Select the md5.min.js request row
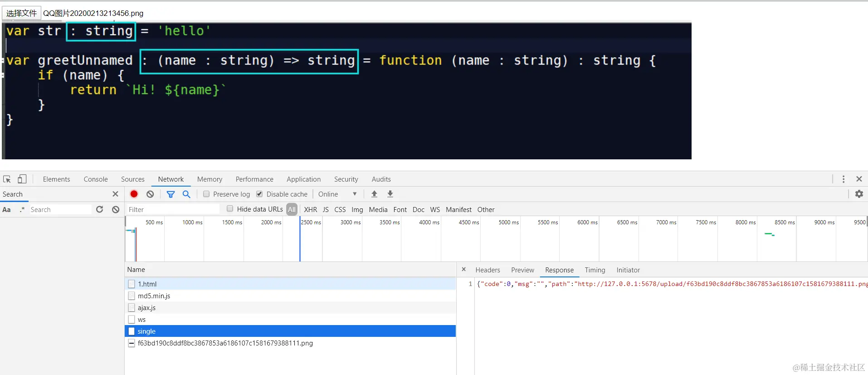The width and height of the screenshot is (868, 375). [290, 296]
